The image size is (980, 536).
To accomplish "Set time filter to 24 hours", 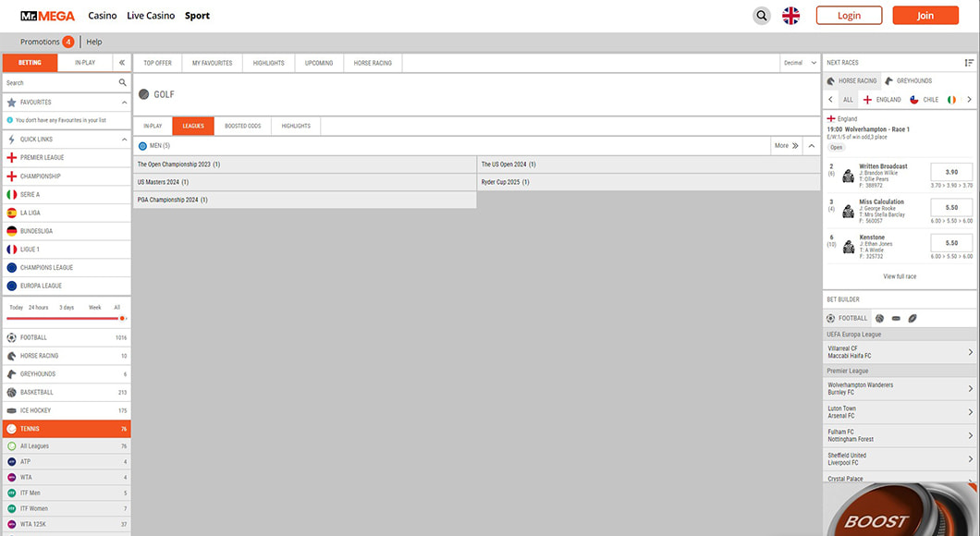I will coord(38,308).
